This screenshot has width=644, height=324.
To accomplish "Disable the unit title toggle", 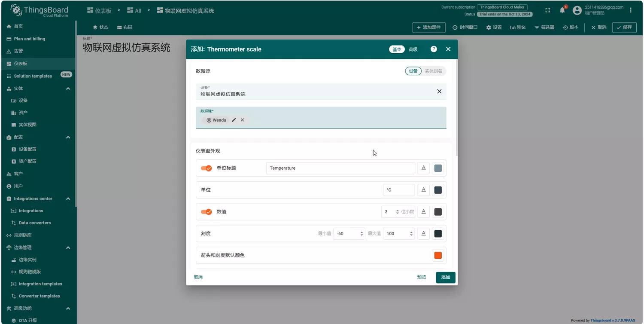I will pyautogui.click(x=207, y=168).
